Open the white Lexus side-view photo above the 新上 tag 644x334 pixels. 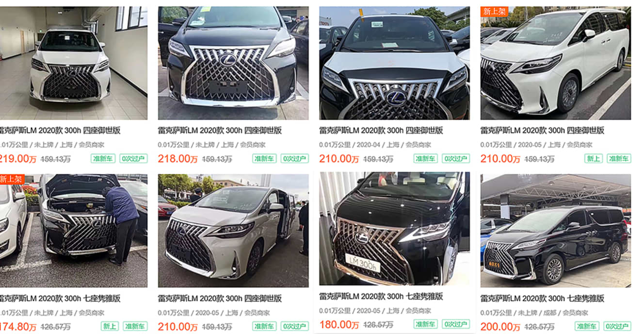[556, 63]
